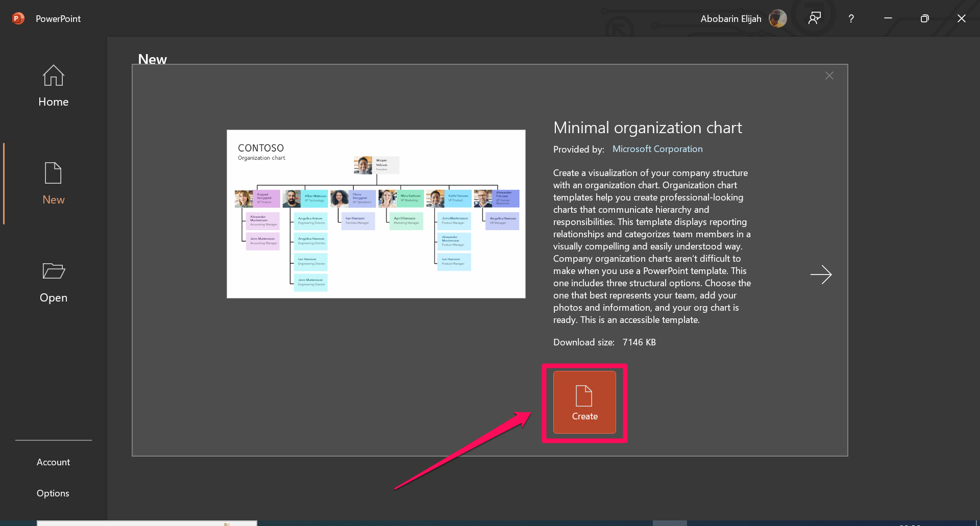Follow the Microsoft Corporation provider link

pos(657,149)
